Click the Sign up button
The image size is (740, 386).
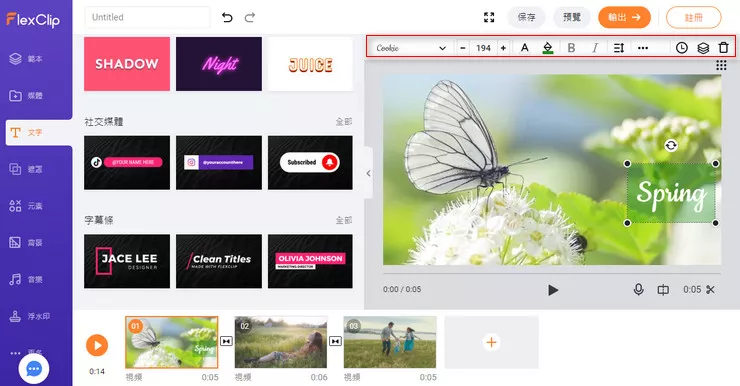click(693, 17)
